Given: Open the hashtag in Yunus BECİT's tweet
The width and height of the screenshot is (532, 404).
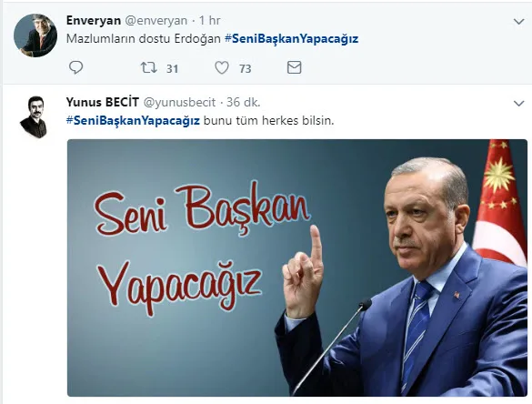Looking at the screenshot, I should 133,120.
